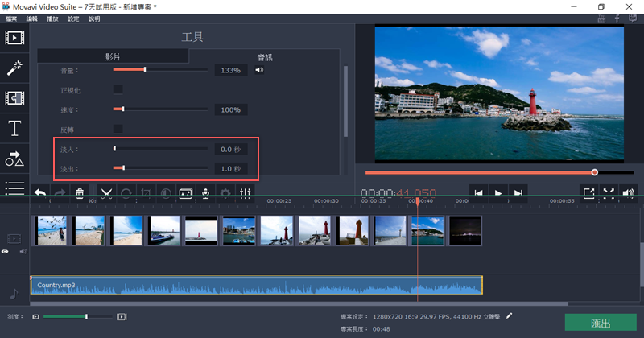Open the stickers and shapes panel
The width and height of the screenshot is (644, 338).
14,159
